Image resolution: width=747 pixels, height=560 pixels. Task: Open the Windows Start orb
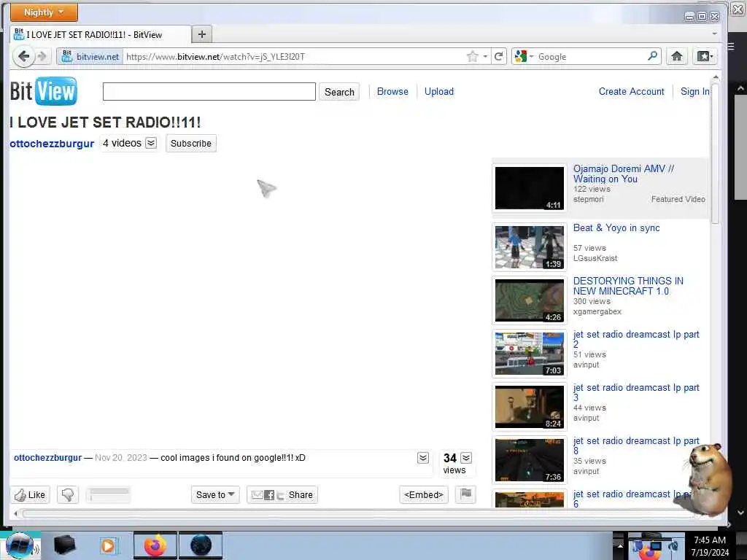coord(19,545)
